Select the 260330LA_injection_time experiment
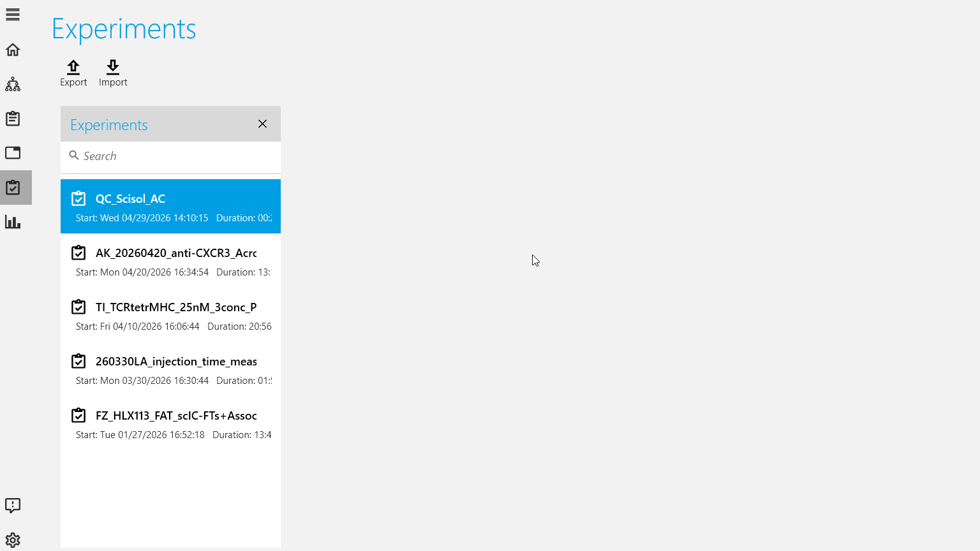 click(170, 369)
